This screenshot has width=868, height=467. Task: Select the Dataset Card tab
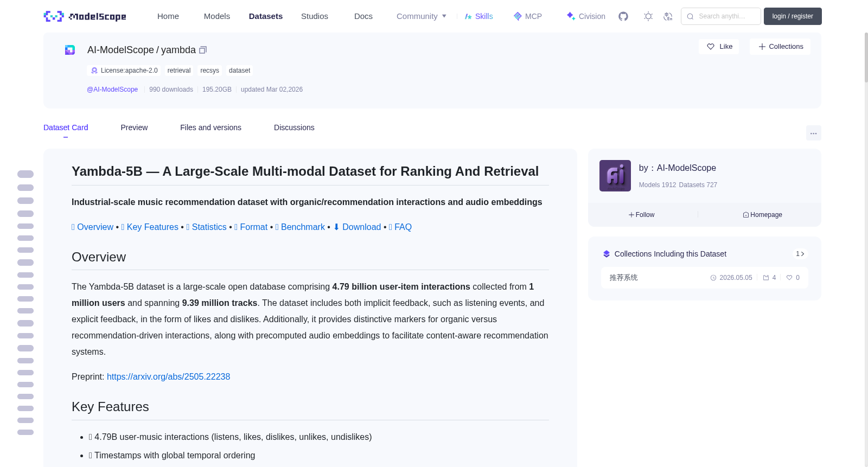coord(66,127)
